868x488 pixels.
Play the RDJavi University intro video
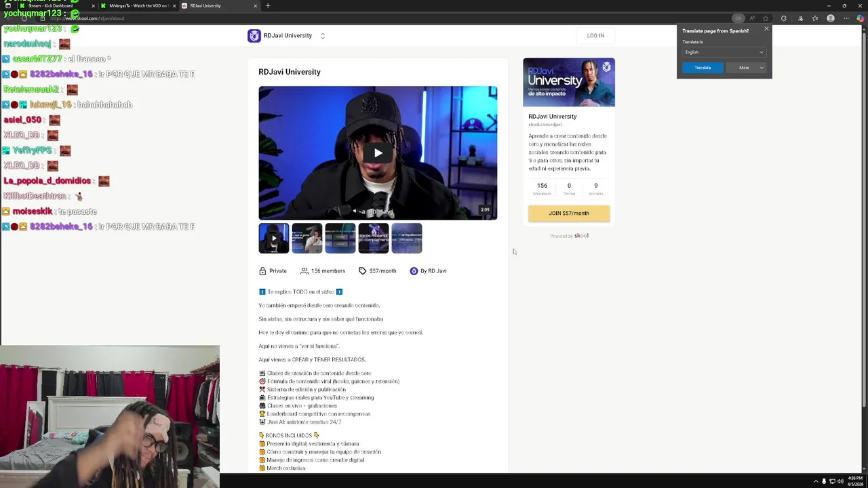pos(378,153)
